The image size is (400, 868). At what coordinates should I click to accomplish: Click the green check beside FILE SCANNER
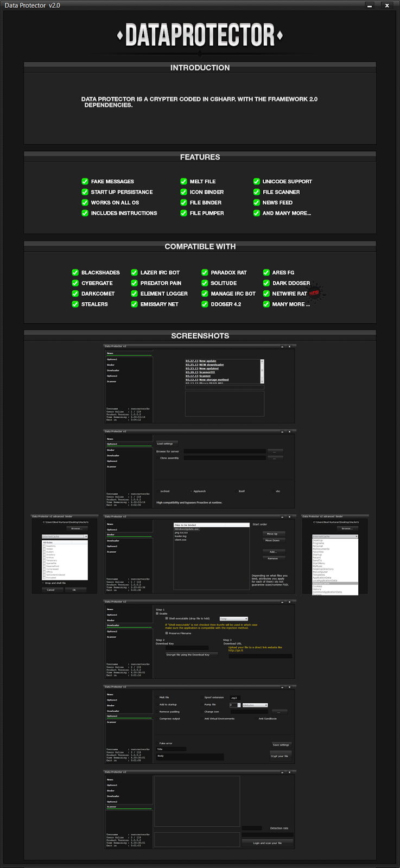click(x=257, y=192)
